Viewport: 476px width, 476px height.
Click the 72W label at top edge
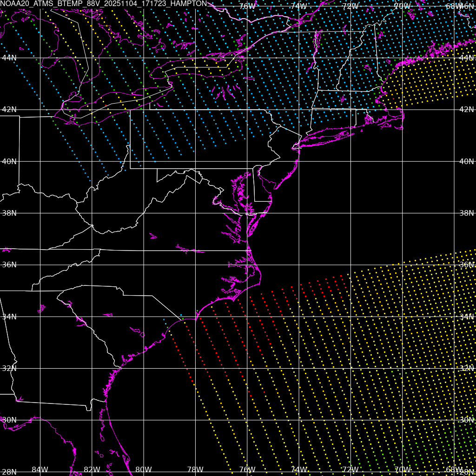click(350, 6)
